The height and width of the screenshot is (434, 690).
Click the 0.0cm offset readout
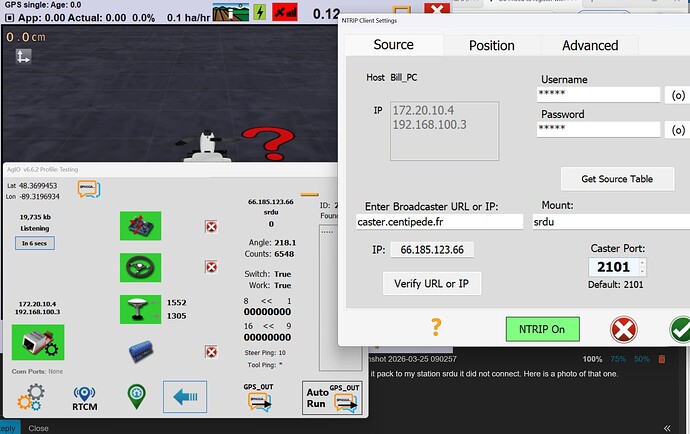[26, 37]
